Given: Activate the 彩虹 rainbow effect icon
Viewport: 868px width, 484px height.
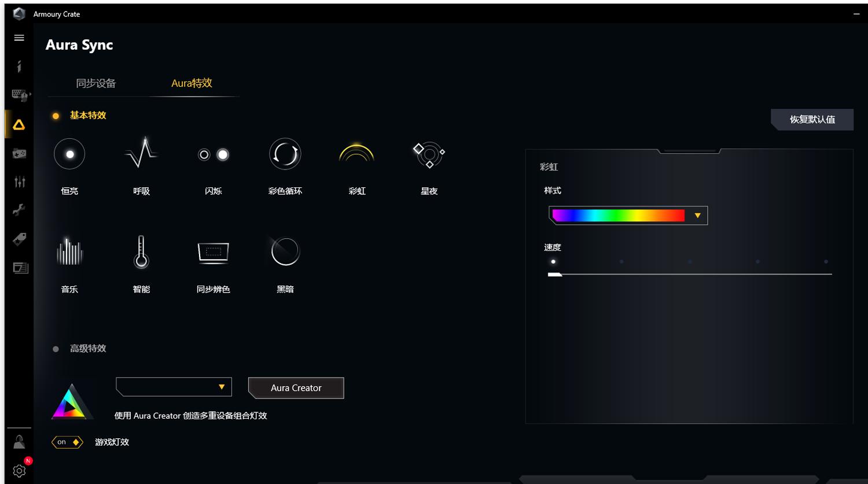Looking at the screenshot, I should [x=356, y=152].
